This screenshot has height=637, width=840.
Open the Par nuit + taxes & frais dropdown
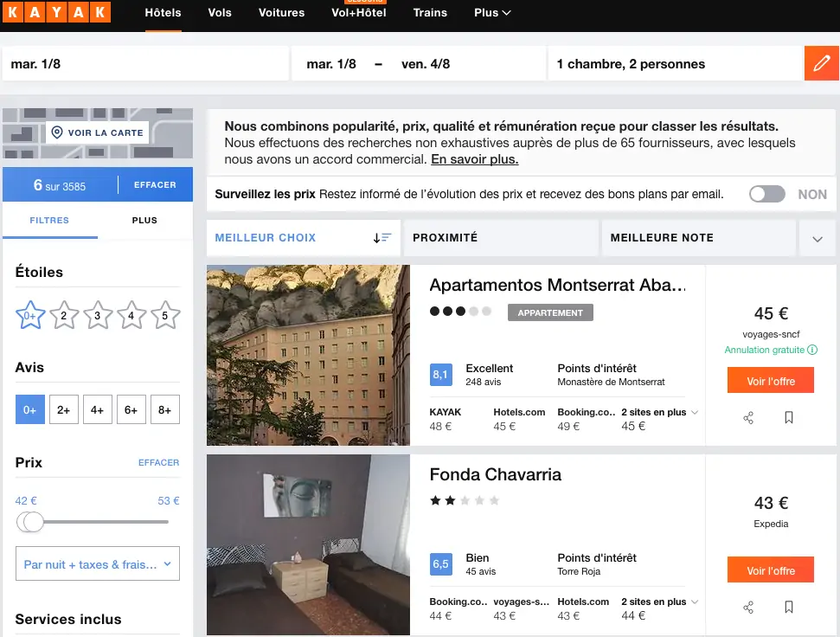[x=98, y=563]
